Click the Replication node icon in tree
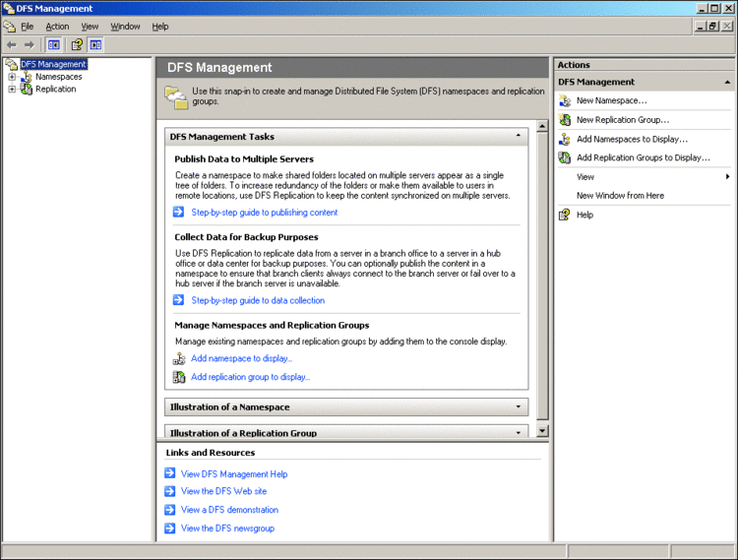 point(27,89)
